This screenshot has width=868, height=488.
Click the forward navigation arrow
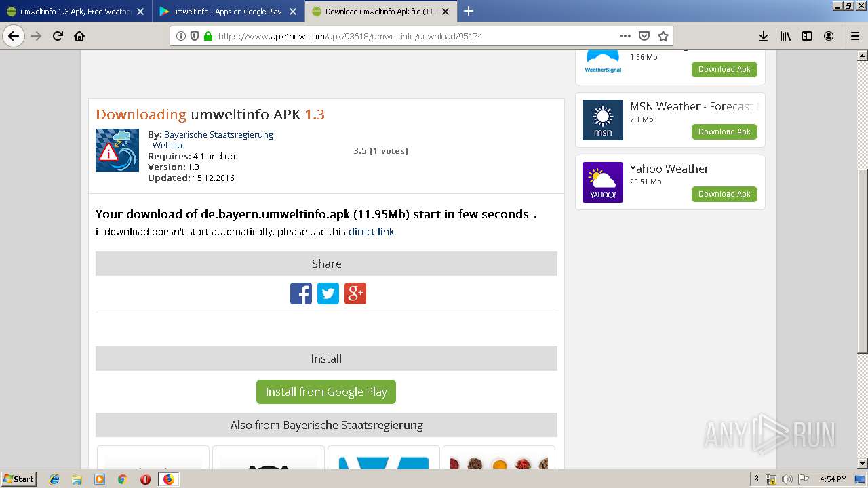tap(36, 36)
